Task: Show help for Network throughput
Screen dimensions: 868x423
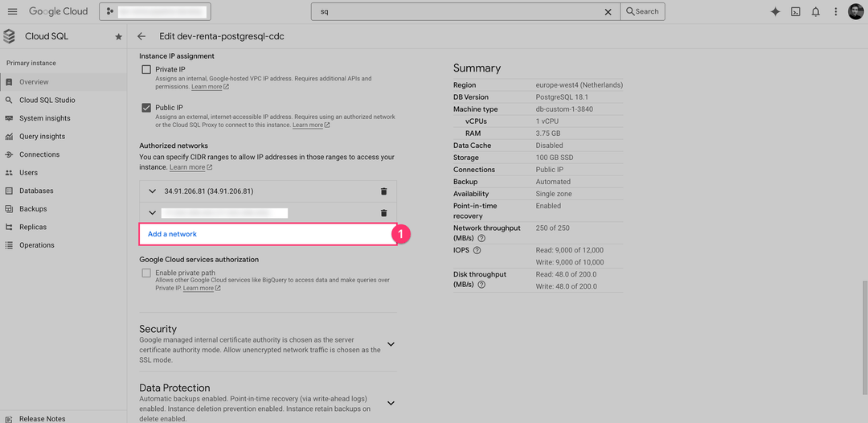Action: pyautogui.click(x=481, y=238)
